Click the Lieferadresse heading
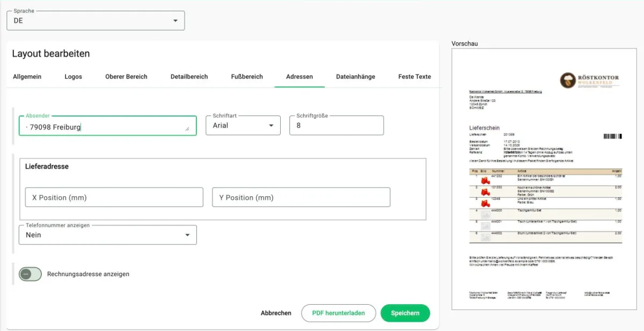 47,167
